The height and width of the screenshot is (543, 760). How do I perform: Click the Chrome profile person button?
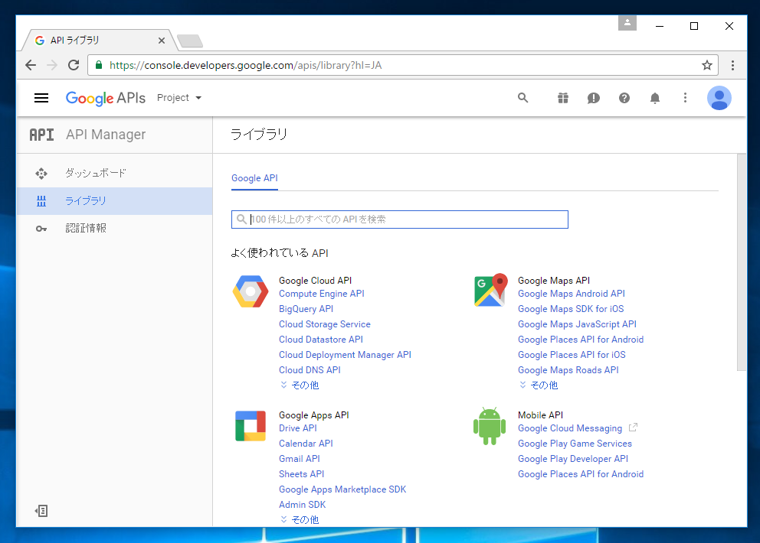point(627,23)
